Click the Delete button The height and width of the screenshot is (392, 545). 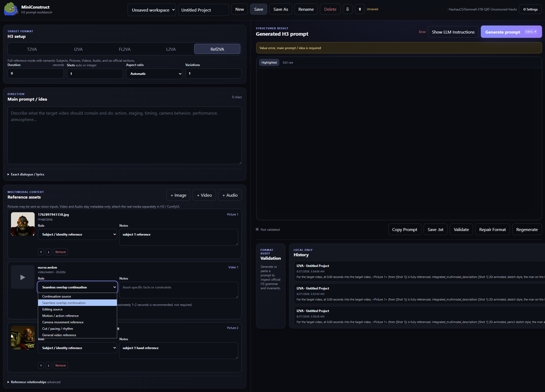(x=330, y=9)
